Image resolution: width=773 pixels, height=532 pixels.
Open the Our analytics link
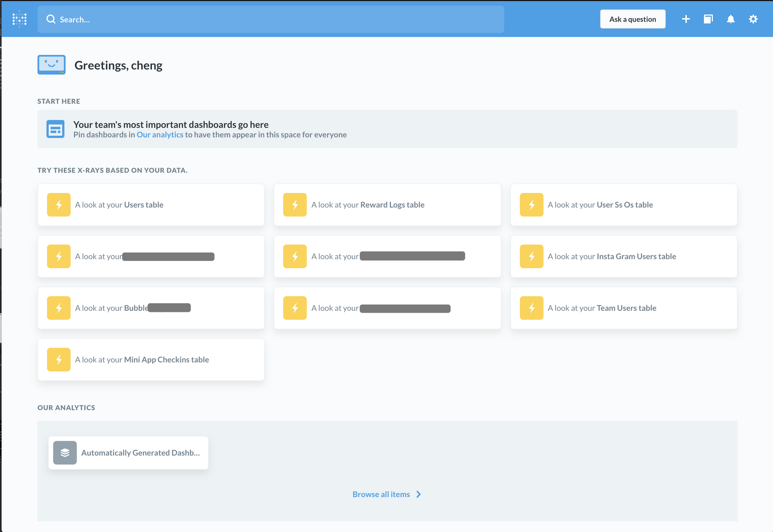click(x=160, y=135)
